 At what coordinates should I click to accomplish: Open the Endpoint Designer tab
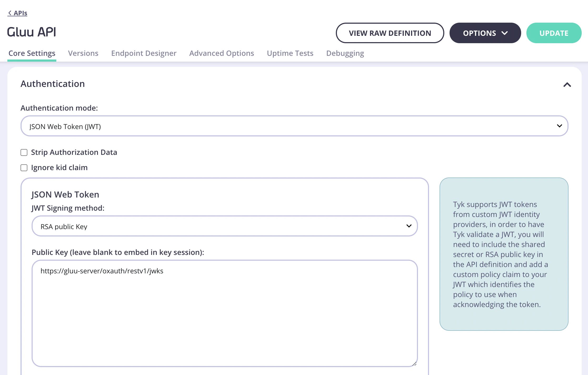coord(144,53)
